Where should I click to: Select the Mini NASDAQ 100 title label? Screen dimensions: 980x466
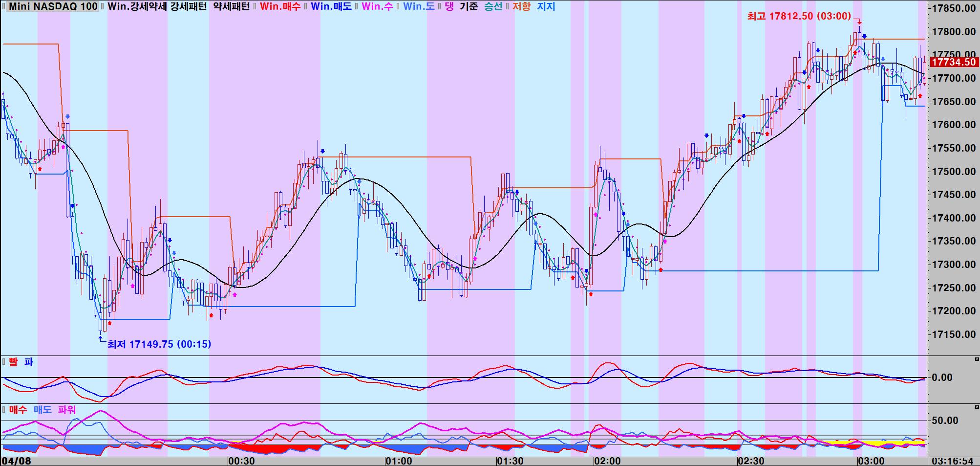53,6
